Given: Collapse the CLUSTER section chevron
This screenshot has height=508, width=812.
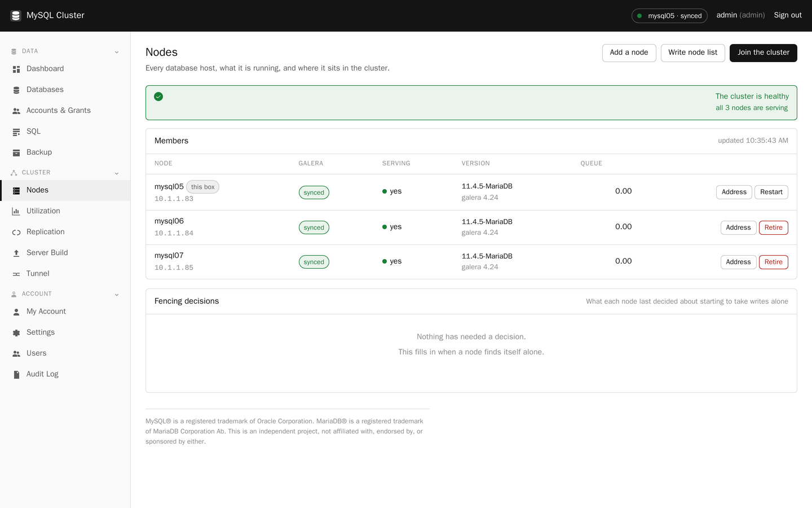Looking at the screenshot, I should tap(117, 173).
